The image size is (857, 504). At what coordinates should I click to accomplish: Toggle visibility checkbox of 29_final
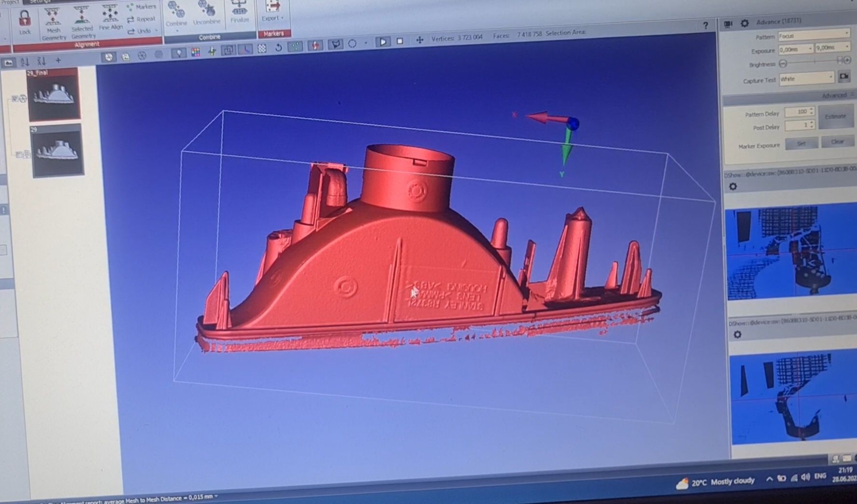tap(15, 99)
